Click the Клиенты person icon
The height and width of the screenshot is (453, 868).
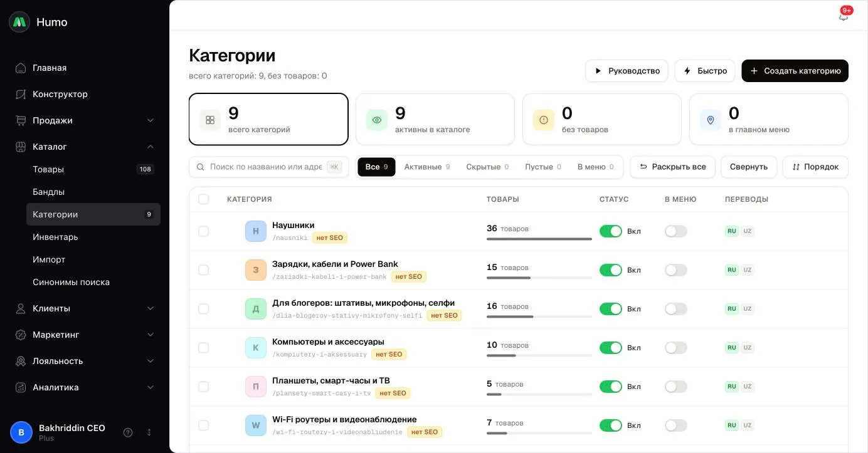[21, 308]
